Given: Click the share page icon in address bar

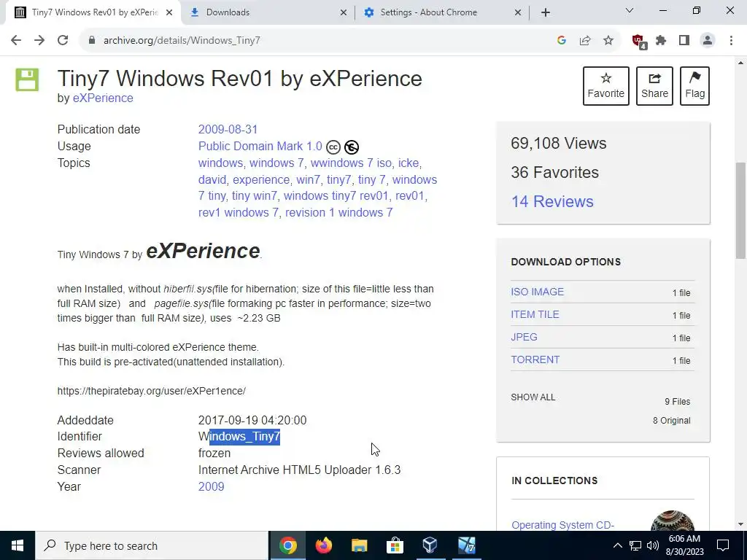Looking at the screenshot, I should pyautogui.click(x=585, y=41).
